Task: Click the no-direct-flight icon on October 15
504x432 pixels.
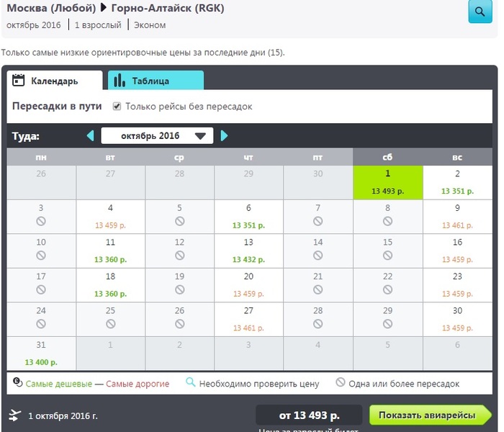Action: [387, 256]
